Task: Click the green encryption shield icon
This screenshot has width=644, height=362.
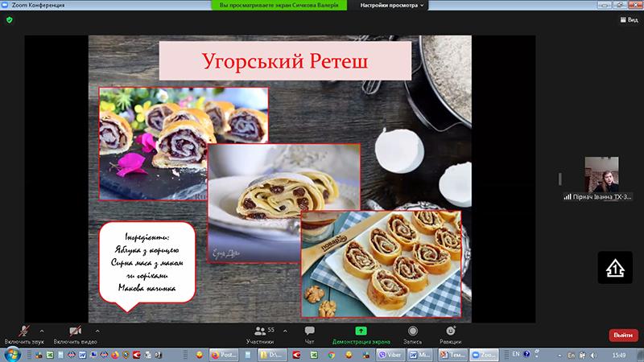Action: pos(12,19)
